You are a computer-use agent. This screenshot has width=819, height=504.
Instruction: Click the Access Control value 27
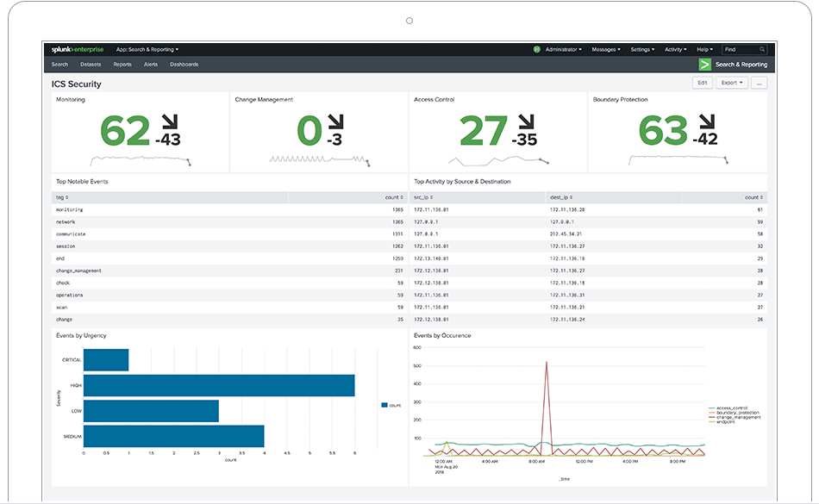tap(484, 130)
